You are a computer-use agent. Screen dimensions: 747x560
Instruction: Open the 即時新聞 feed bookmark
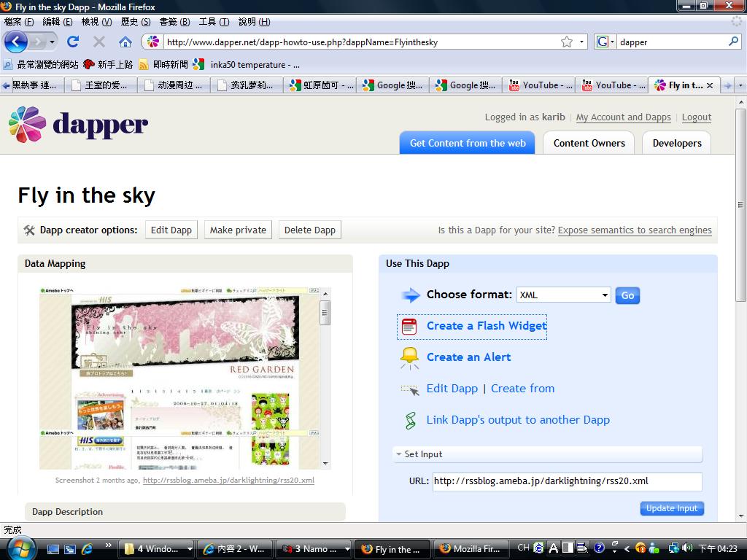click(x=163, y=65)
